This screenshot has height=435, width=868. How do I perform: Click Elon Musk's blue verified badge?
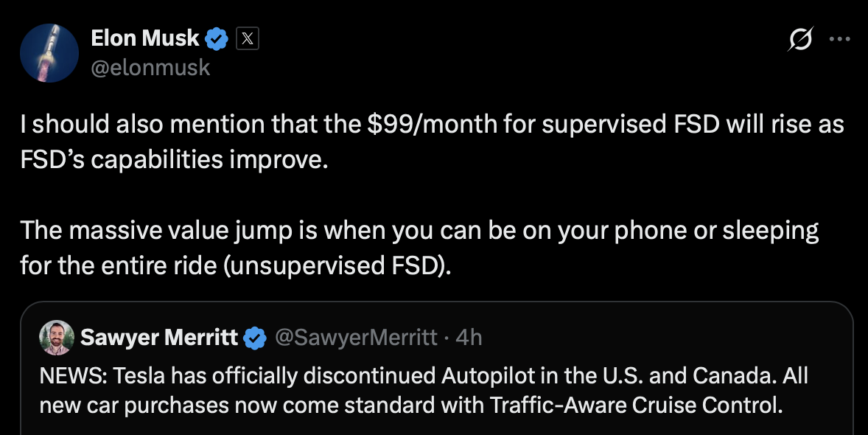coord(217,39)
